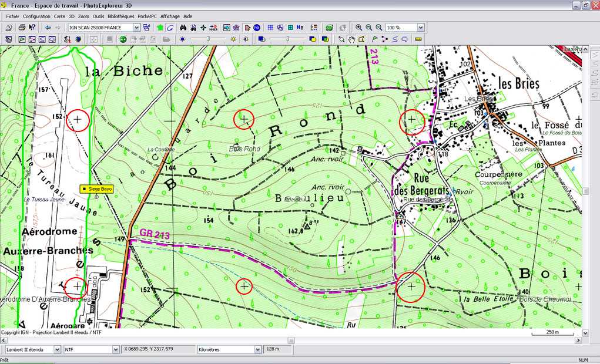Image resolution: width=600 pixels, height=364 pixels.
Task: Toggle the blue-yellow overlay squares icon
Action: tap(313, 39)
